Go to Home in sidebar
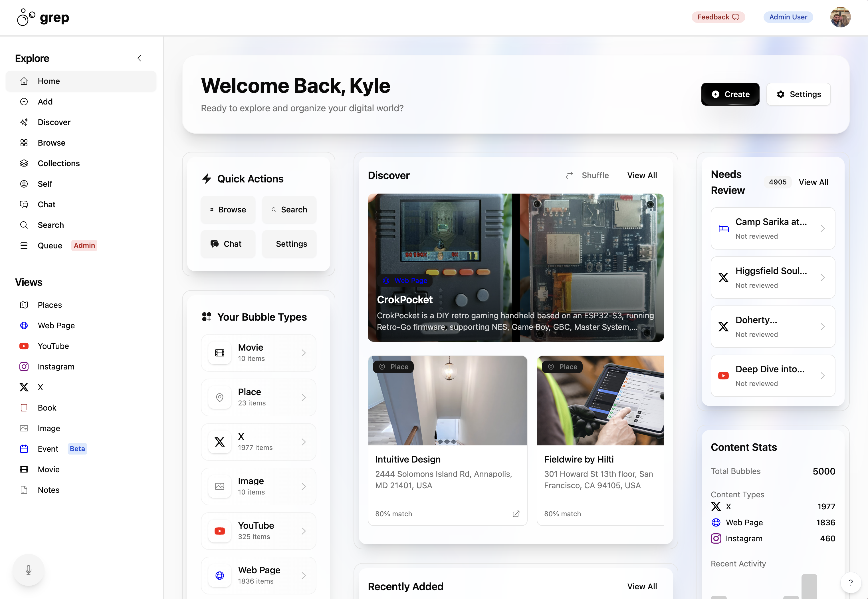Image resolution: width=868 pixels, height=599 pixels. click(81, 81)
